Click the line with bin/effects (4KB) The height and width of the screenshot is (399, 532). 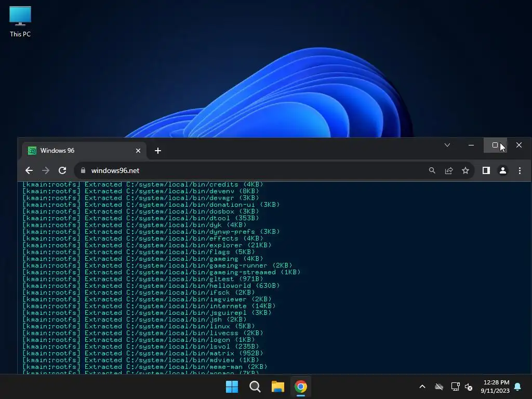(x=143, y=238)
